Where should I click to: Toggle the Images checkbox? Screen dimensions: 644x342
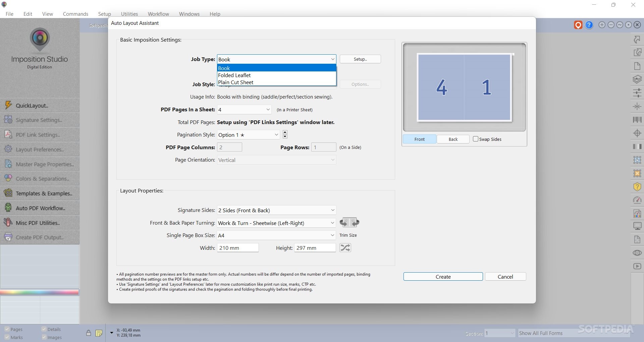(x=44, y=337)
